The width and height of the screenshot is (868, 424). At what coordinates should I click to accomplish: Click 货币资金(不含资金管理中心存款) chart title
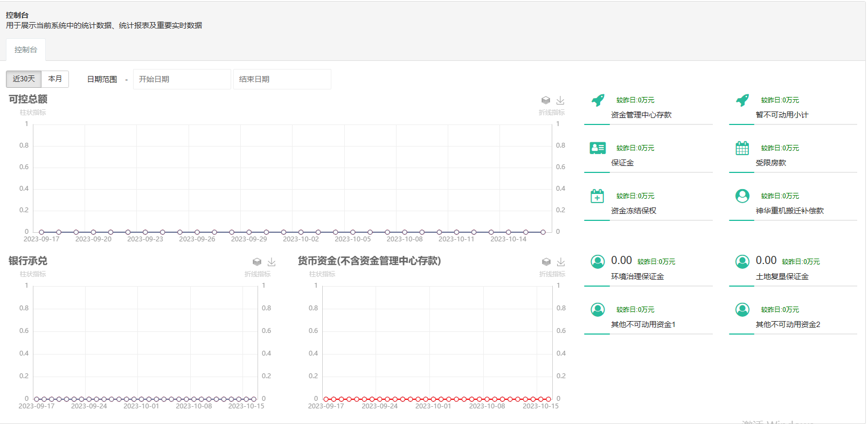[x=370, y=261]
